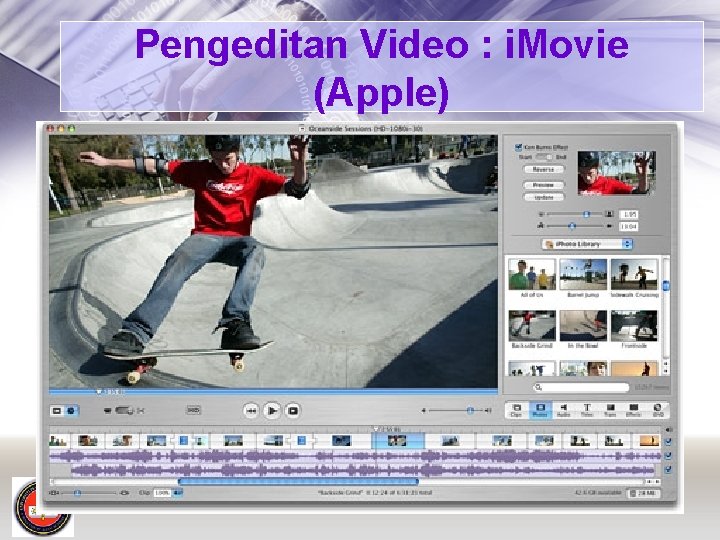The image size is (720, 540).
Task: Click the Ken Burns preview image
Action: coord(616,173)
